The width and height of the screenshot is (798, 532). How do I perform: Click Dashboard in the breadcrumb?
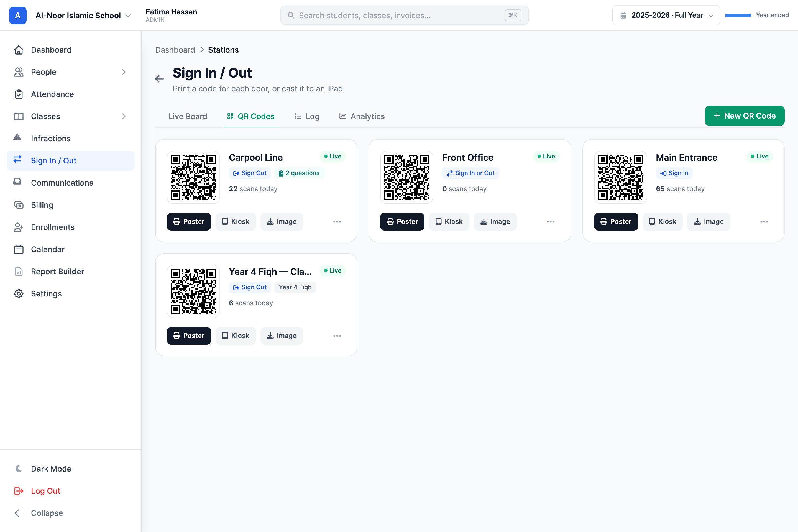[x=175, y=50]
